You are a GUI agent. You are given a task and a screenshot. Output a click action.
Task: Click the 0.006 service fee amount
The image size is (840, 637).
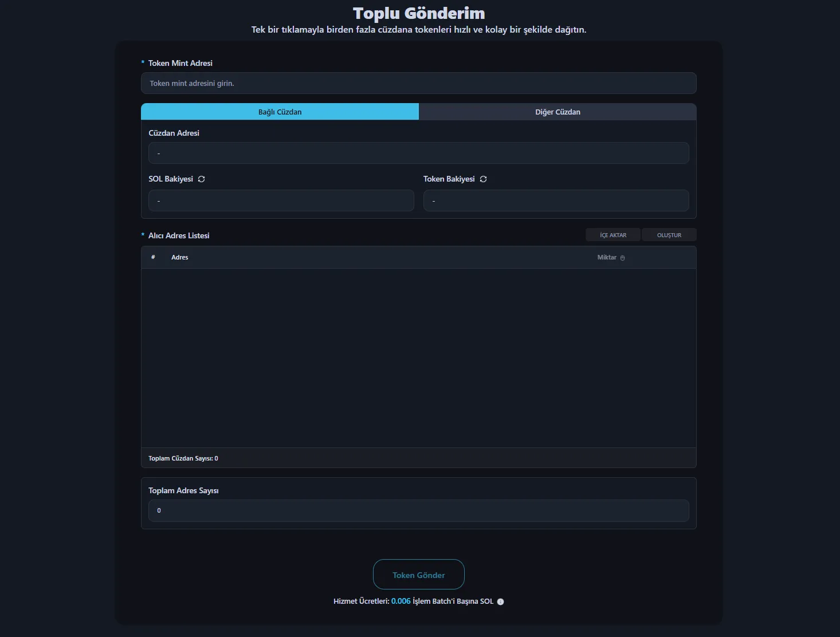[401, 601]
